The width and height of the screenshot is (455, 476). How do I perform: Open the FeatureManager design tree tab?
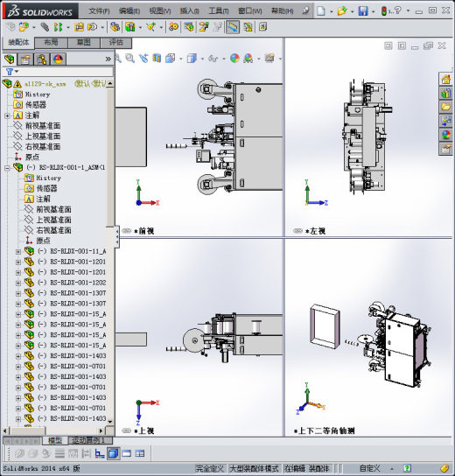coord(9,59)
